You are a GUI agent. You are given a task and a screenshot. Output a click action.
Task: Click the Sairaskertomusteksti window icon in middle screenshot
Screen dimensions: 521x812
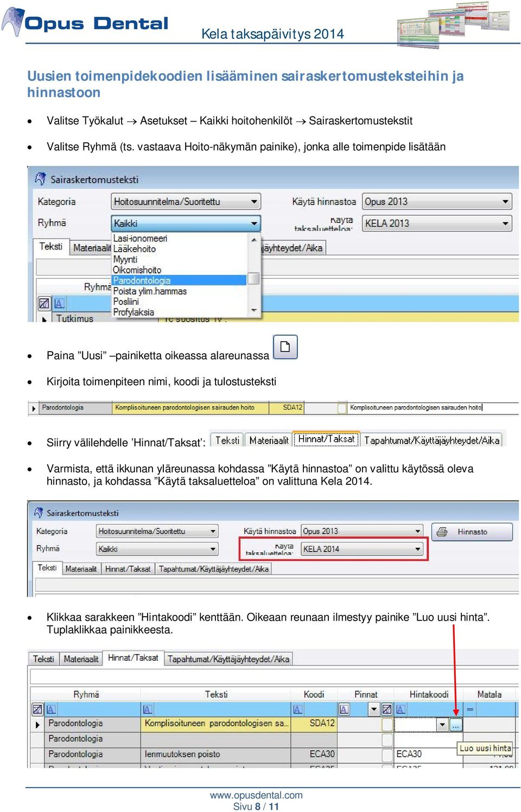(x=39, y=512)
